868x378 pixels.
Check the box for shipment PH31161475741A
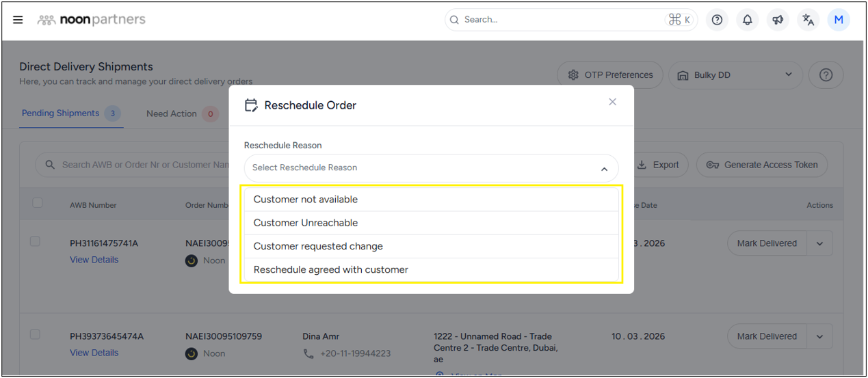pos(35,241)
